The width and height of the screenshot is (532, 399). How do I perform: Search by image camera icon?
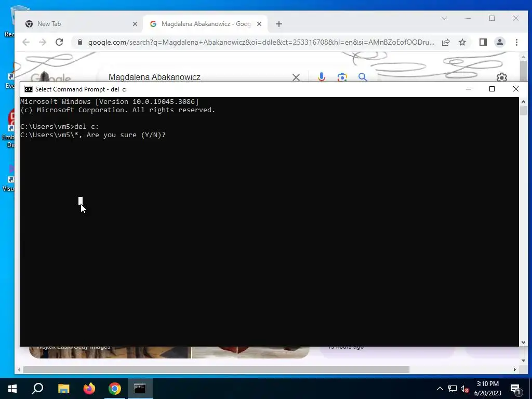point(342,77)
